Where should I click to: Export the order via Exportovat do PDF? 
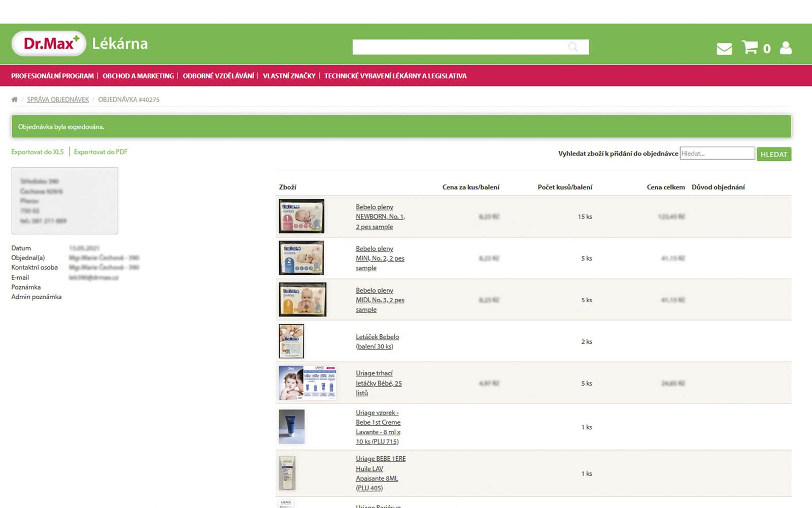point(100,152)
